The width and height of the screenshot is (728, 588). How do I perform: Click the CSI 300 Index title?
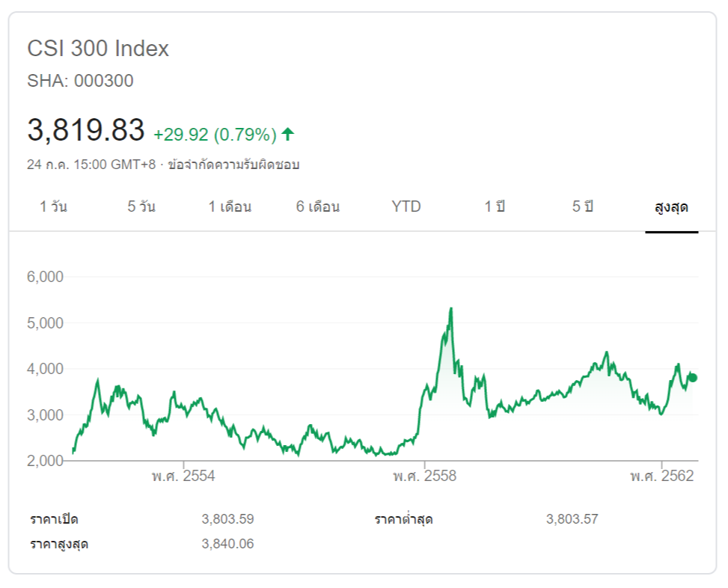click(x=98, y=49)
